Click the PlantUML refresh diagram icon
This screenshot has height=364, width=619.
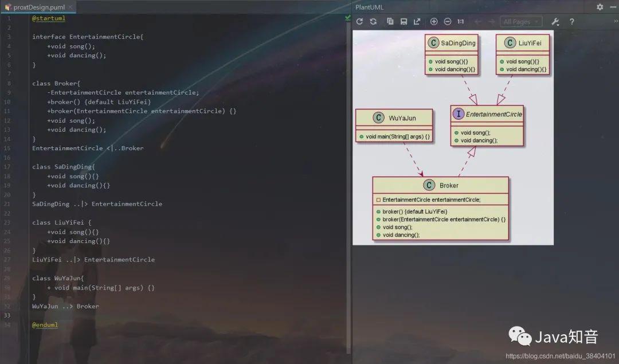[x=359, y=21]
